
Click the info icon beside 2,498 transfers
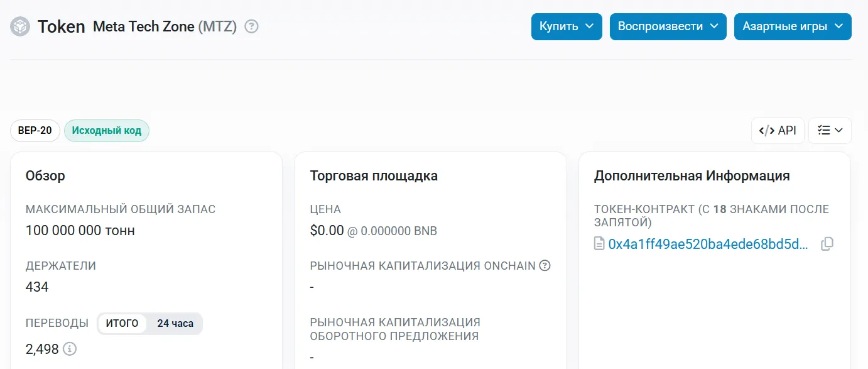tap(70, 348)
